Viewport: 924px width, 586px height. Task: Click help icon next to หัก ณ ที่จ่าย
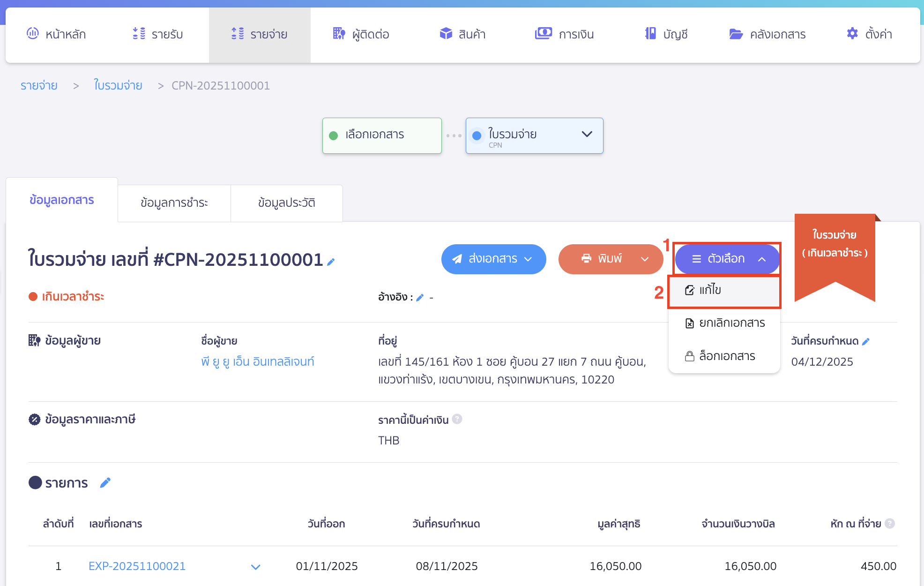pos(890,524)
